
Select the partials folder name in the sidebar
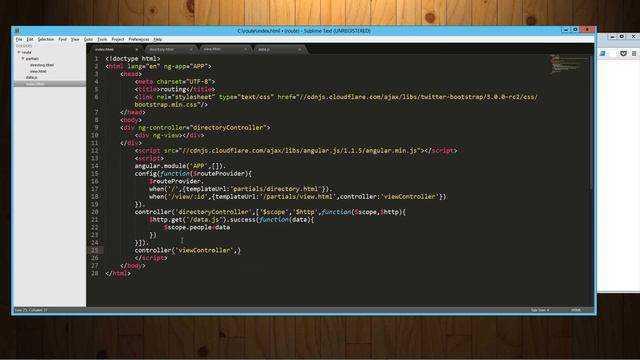(x=32, y=59)
